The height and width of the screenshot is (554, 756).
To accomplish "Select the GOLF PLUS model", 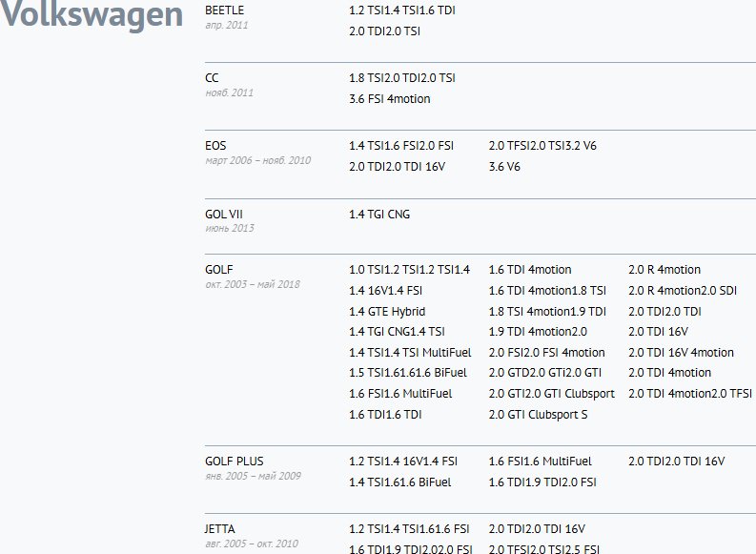I will pos(235,461).
